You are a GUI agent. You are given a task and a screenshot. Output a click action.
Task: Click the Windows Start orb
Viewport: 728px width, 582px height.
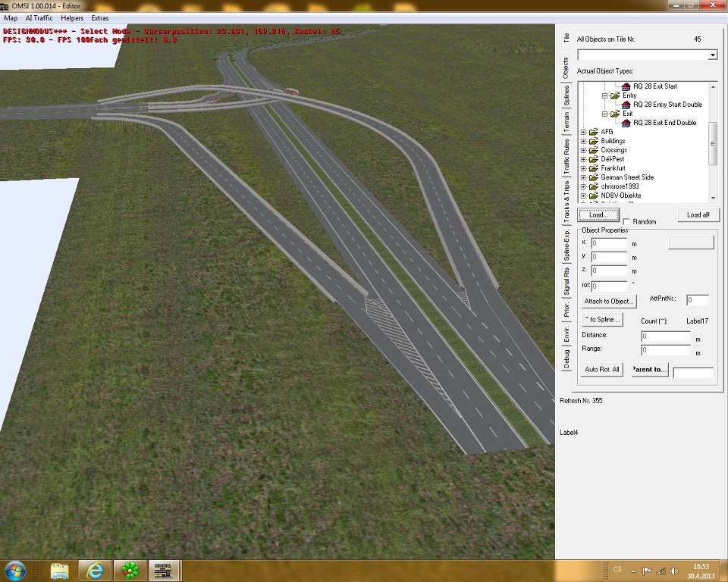(x=17, y=570)
